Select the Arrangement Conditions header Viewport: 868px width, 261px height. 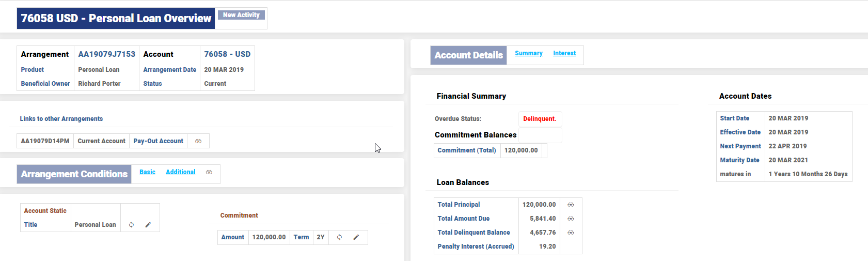click(74, 174)
